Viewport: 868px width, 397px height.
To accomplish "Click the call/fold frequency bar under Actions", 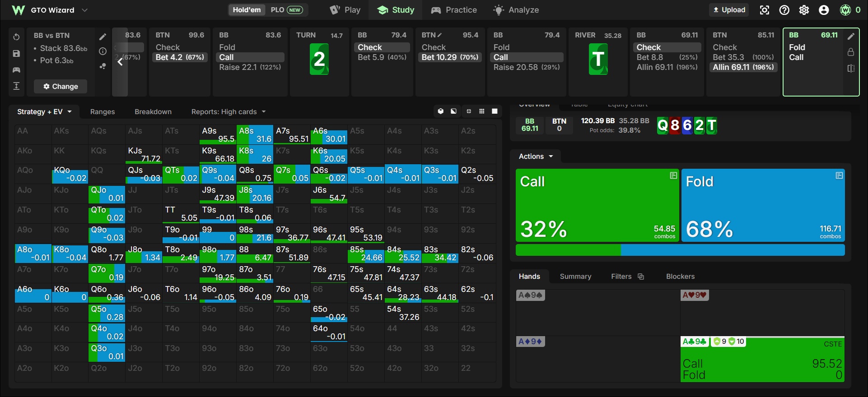I will (x=680, y=250).
